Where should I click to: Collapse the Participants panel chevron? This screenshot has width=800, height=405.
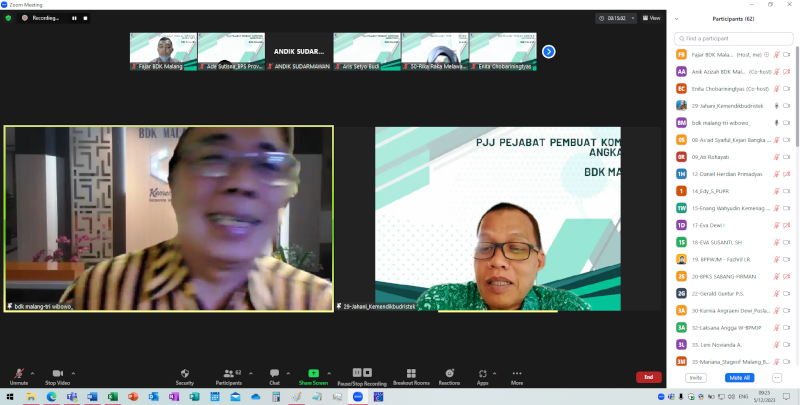[679, 18]
